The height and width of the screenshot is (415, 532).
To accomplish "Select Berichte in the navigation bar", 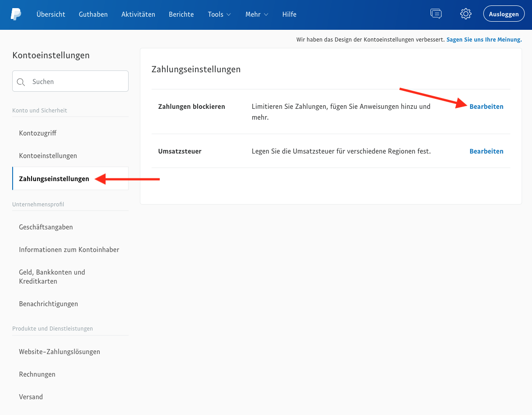I will point(181,14).
